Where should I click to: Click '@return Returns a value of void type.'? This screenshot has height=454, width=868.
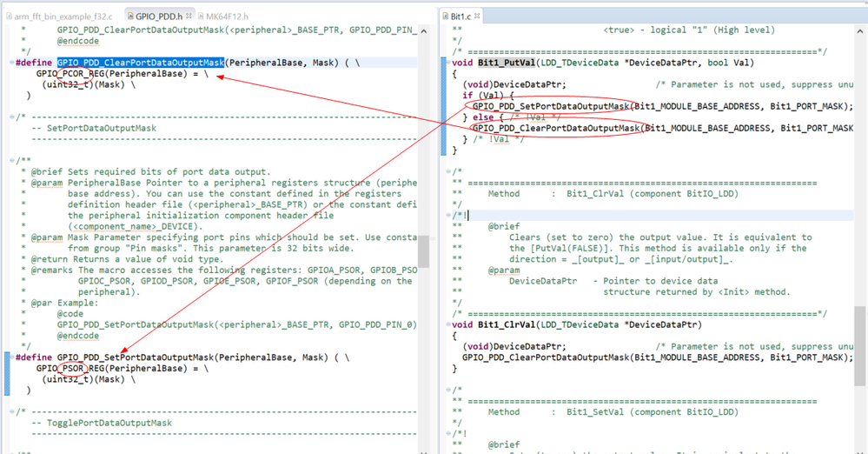[128, 259]
